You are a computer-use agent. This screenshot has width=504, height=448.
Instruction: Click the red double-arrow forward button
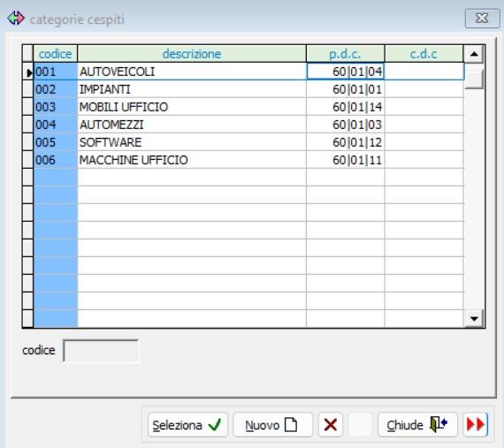pyautogui.click(x=476, y=425)
